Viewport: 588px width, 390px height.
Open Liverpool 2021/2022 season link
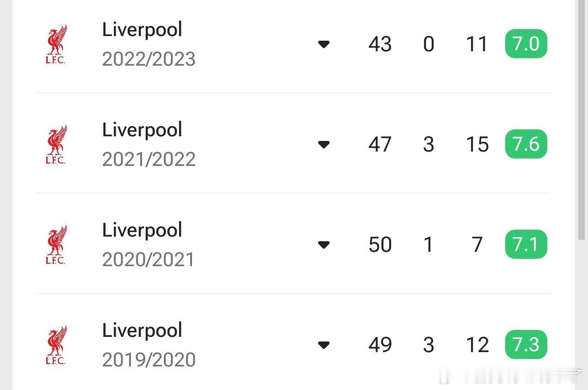tap(148, 145)
